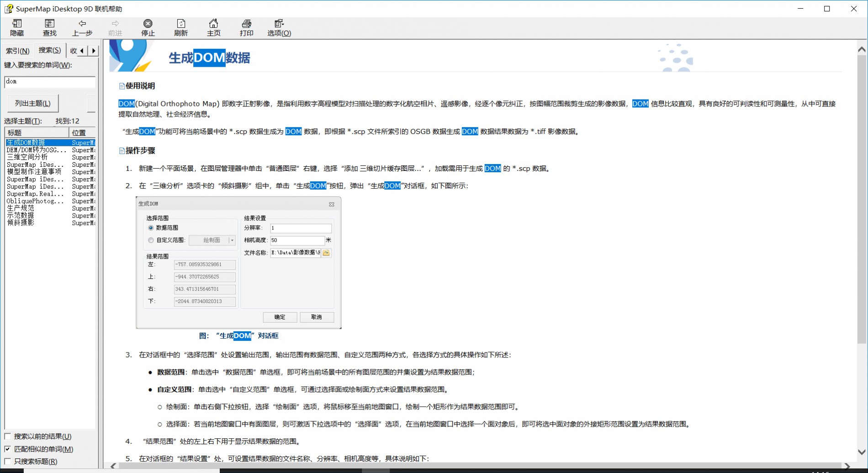The width and height of the screenshot is (868, 473).
Task: Switch to the 索引(N) index tab
Action: [x=18, y=51]
